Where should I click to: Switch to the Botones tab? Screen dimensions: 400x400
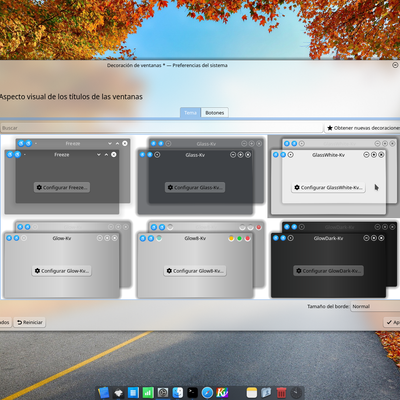215,113
